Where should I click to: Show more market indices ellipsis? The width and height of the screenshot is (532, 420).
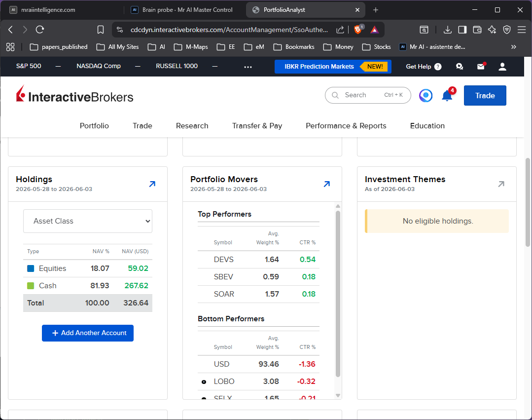(248, 67)
